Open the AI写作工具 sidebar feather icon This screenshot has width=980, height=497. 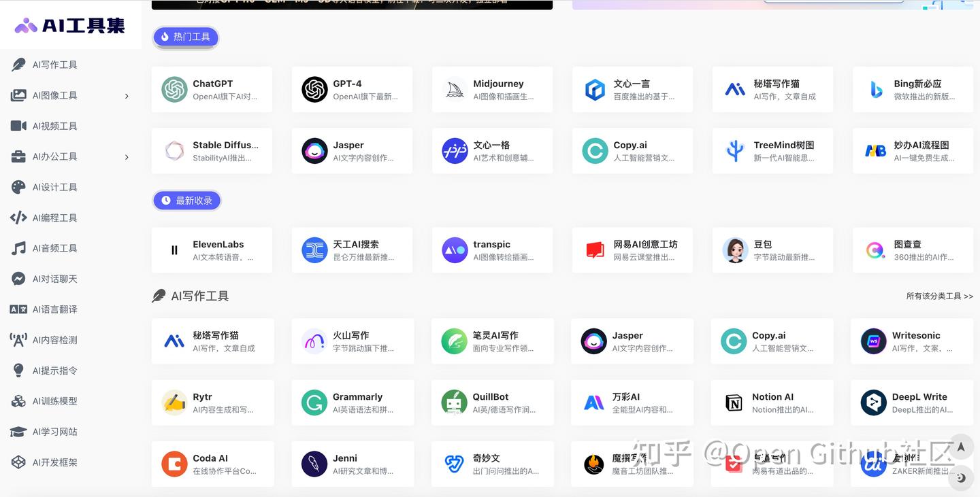pos(18,65)
